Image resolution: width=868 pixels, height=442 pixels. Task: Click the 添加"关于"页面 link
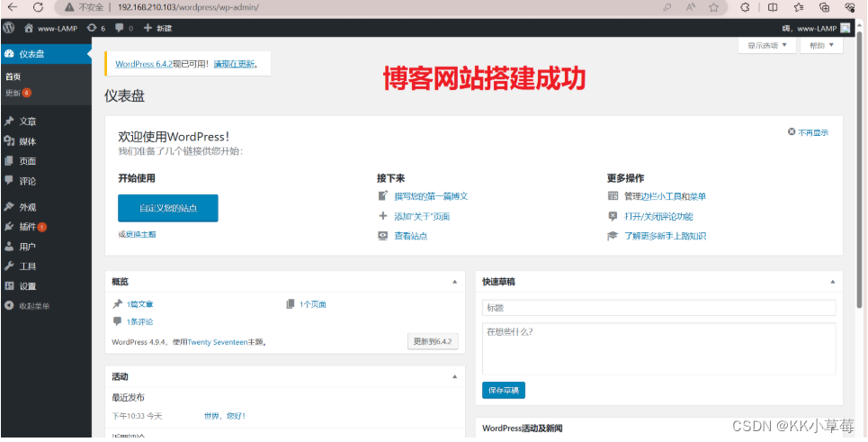tap(422, 217)
